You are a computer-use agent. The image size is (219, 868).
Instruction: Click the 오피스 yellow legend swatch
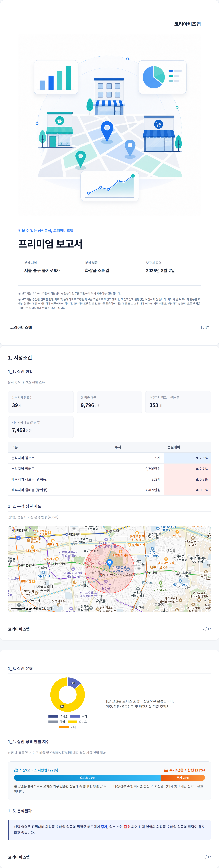pyautogui.click(x=72, y=722)
